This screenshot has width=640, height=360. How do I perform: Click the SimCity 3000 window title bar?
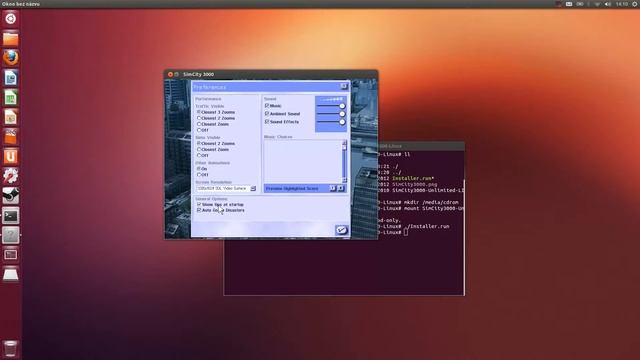(x=271, y=74)
